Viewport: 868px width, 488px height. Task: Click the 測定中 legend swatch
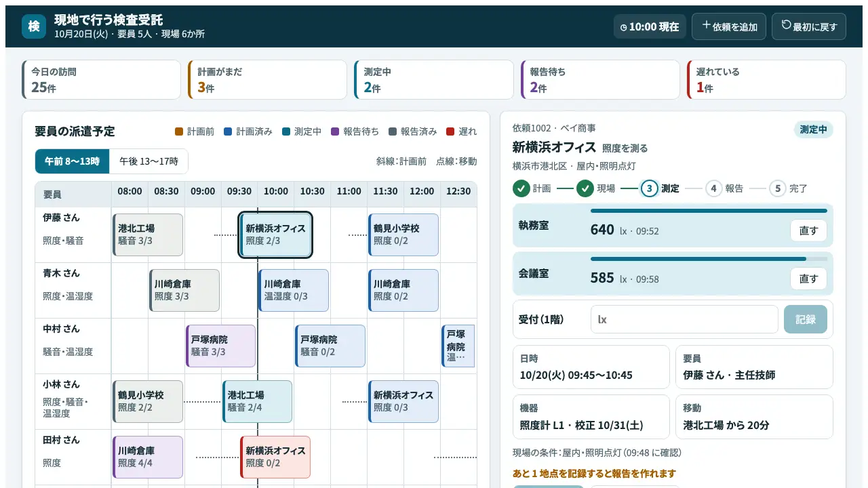pos(286,131)
